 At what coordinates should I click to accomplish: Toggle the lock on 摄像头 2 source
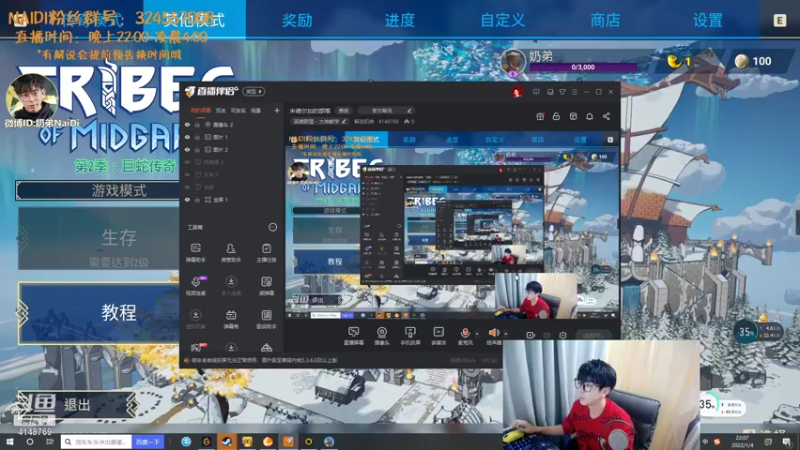[197, 124]
